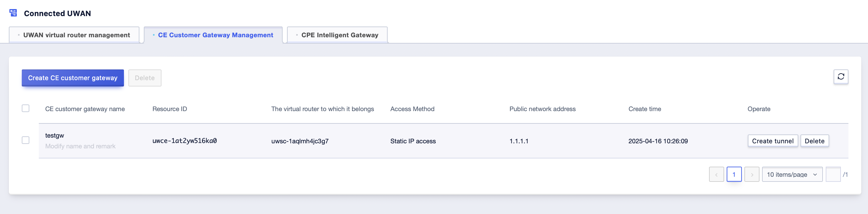Click the top toolbar Delete button
The image size is (868, 214).
point(145,78)
